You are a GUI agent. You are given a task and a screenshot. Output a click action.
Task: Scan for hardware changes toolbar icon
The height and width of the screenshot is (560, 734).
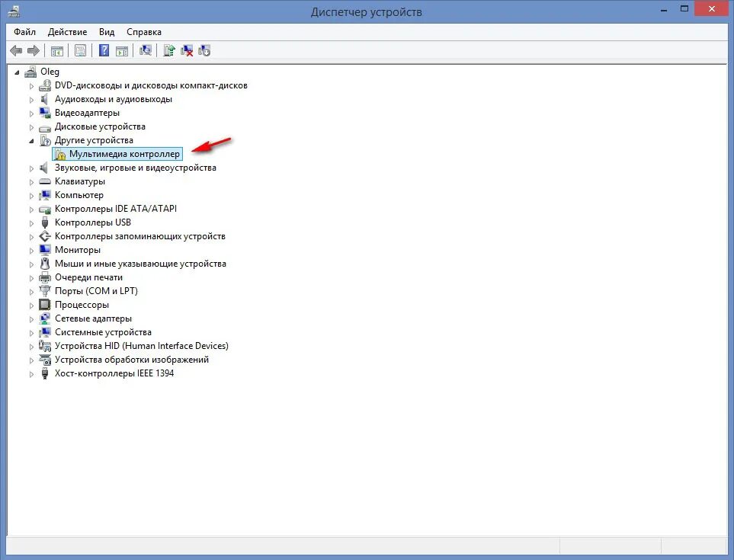tap(146, 50)
